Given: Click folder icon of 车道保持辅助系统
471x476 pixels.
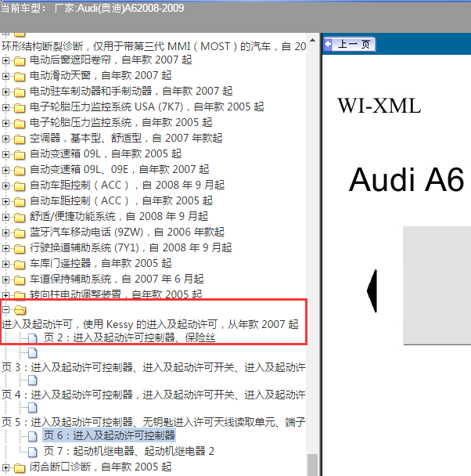Looking at the screenshot, I should 20,280.
